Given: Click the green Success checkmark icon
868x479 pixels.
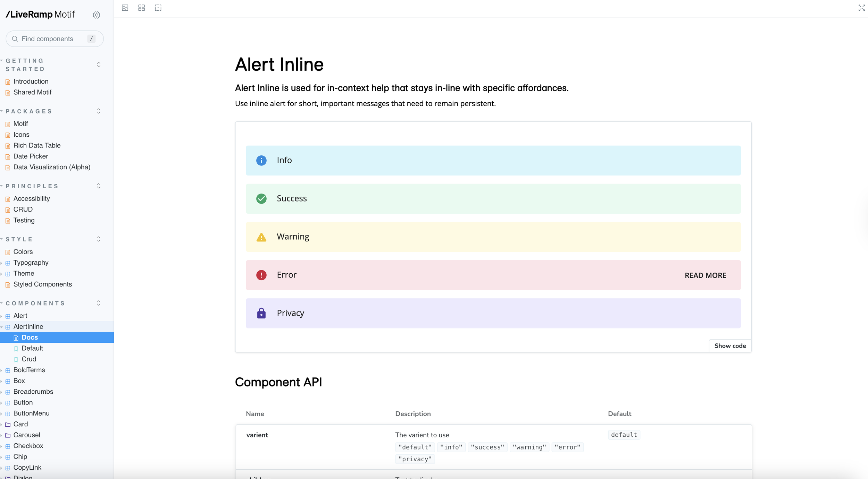Looking at the screenshot, I should (x=261, y=198).
